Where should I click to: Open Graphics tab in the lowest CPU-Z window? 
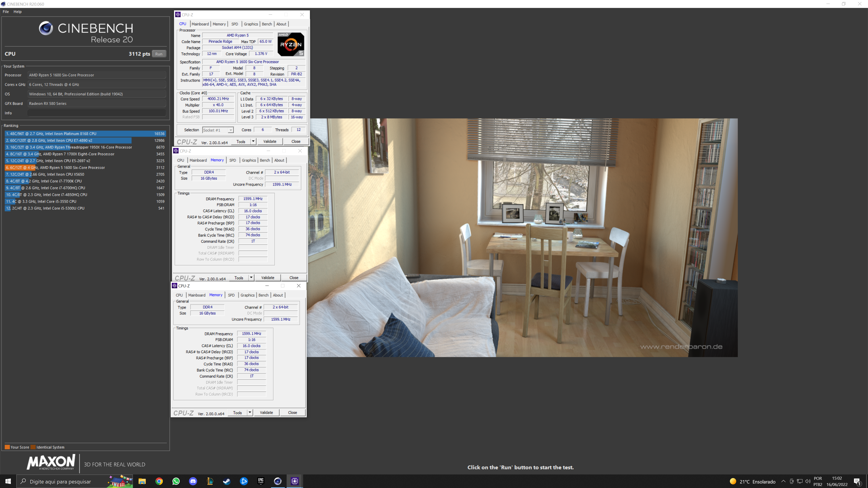247,295
